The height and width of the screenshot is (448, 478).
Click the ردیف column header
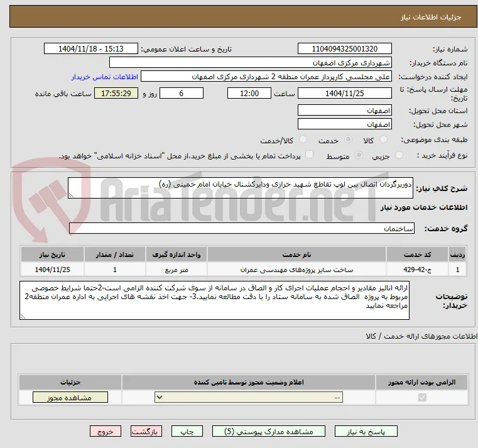(457, 254)
